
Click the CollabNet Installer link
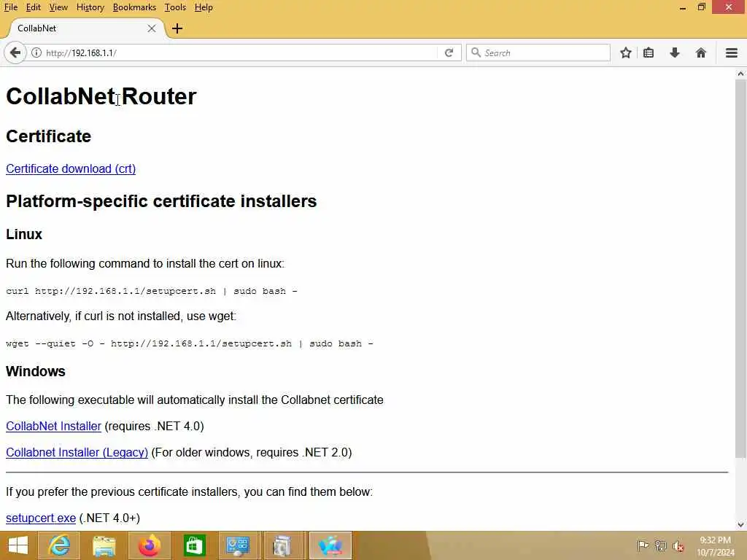(53, 426)
